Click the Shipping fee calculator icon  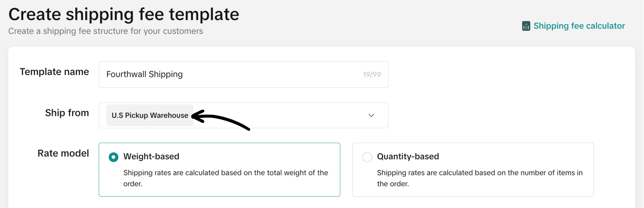(x=527, y=26)
